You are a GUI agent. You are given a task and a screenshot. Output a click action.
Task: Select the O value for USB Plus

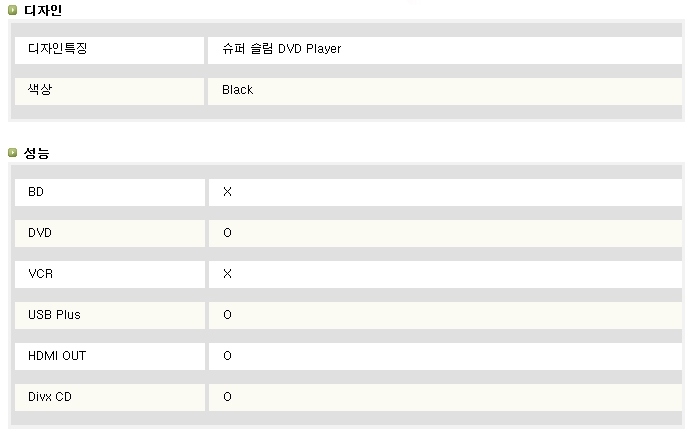227,315
